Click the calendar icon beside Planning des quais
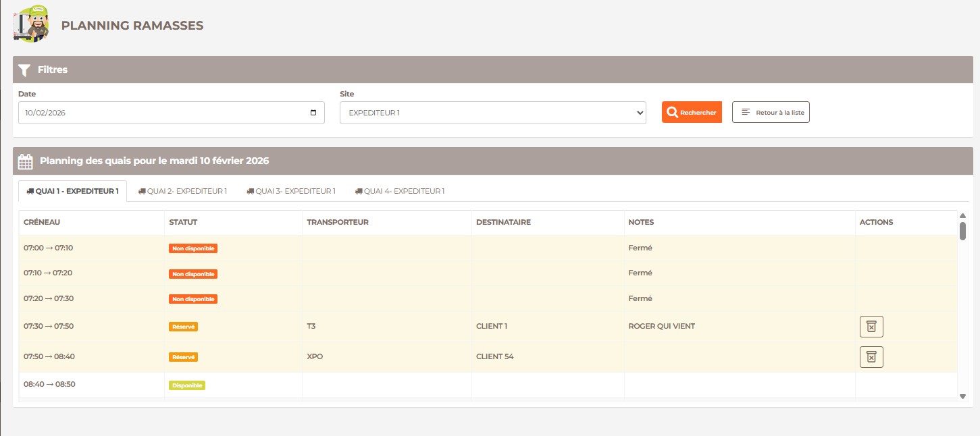Image resolution: width=980 pixels, height=436 pixels. 26,161
